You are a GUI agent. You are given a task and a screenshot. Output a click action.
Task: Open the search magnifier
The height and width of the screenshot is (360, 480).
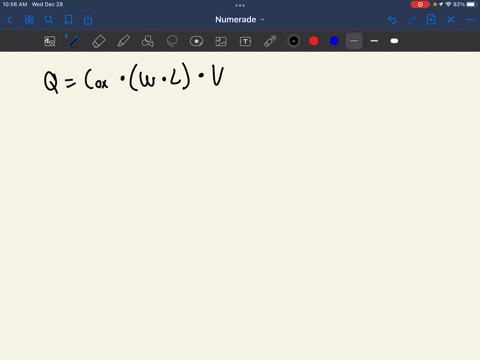(x=49, y=20)
